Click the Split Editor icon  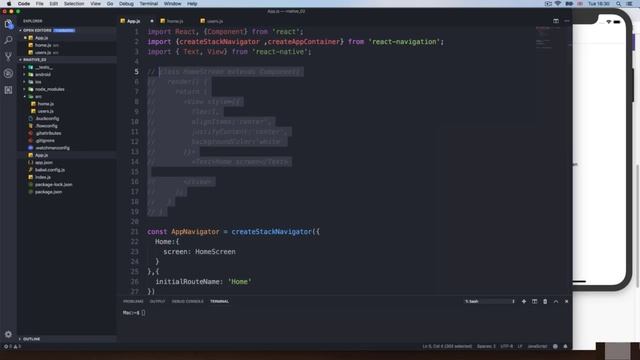tap(556, 21)
